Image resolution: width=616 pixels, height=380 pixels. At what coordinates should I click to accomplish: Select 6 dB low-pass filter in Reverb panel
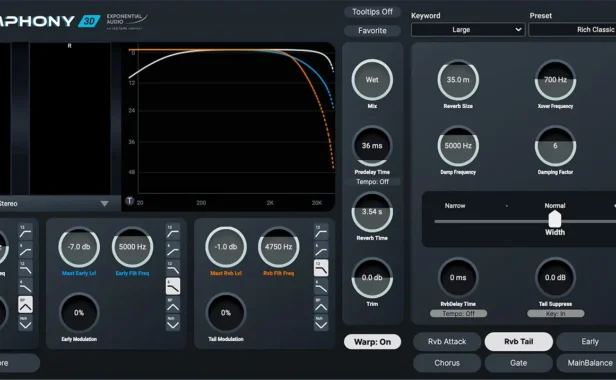tap(321, 286)
